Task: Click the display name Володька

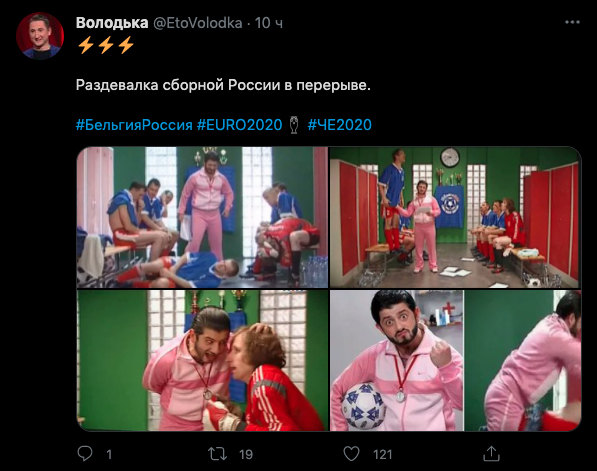Action: (112, 23)
